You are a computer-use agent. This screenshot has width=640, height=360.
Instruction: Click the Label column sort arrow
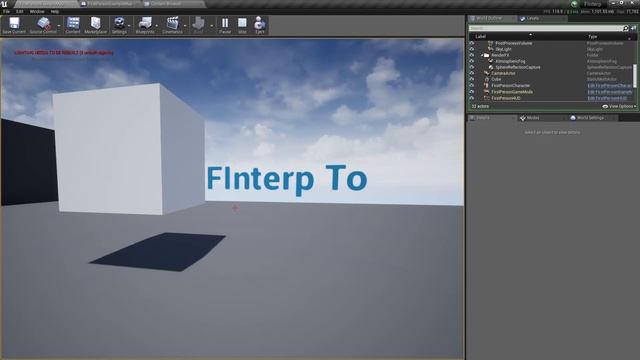click(x=530, y=35)
